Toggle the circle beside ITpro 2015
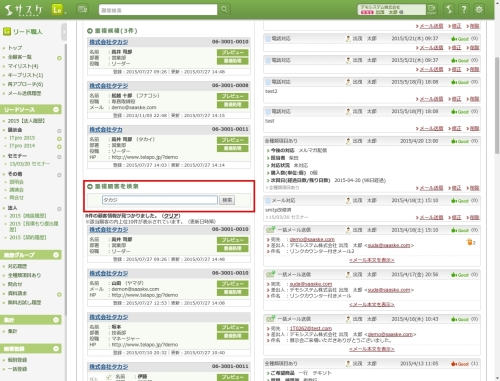Image resolution: width=500 pixels, height=381 pixels. point(59,139)
